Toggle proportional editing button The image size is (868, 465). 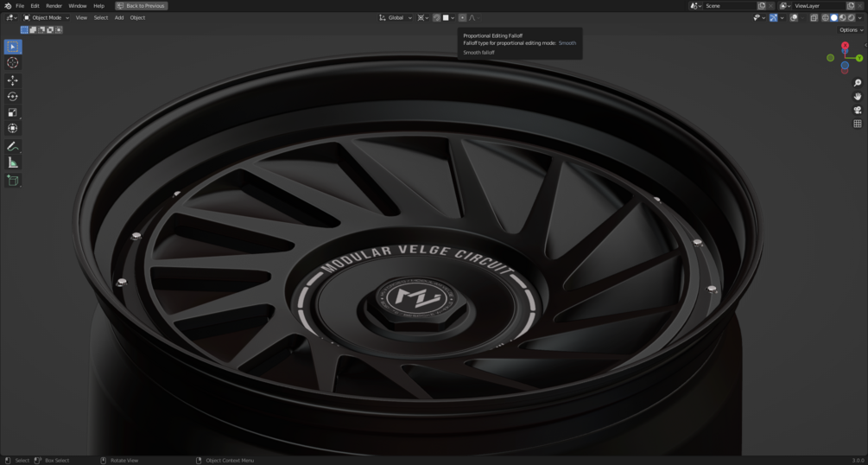[462, 18]
